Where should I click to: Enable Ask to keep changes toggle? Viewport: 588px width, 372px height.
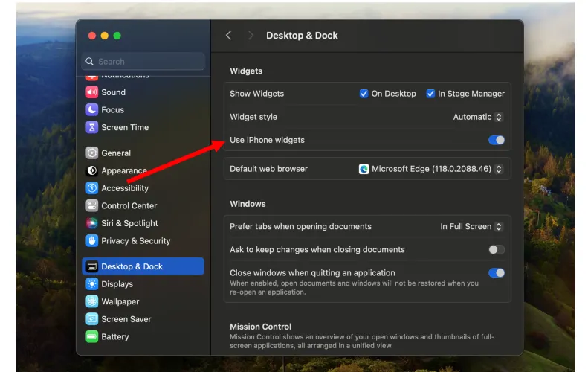point(496,250)
